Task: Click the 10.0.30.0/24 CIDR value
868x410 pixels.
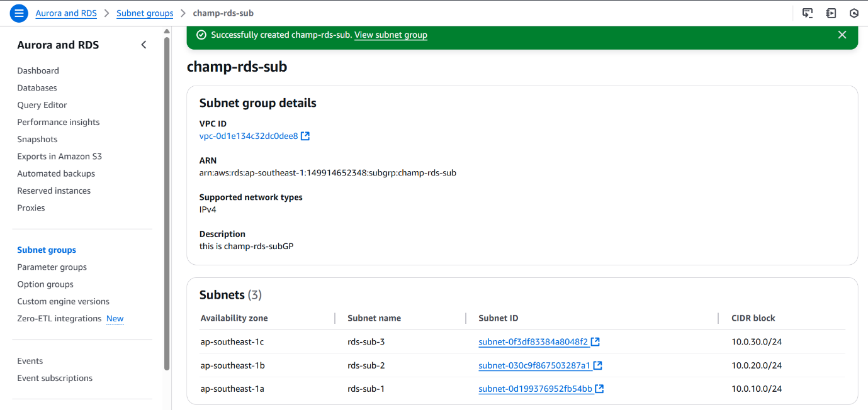Action: click(757, 342)
